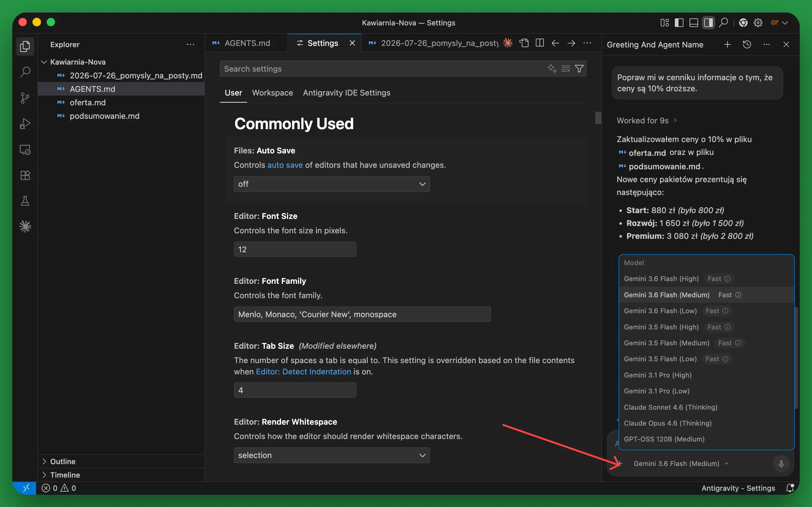This screenshot has height=507, width=812.
Task: Choose Claude Sonnet 4.6 (Thinking) model
Action: [x=706, y=407]
